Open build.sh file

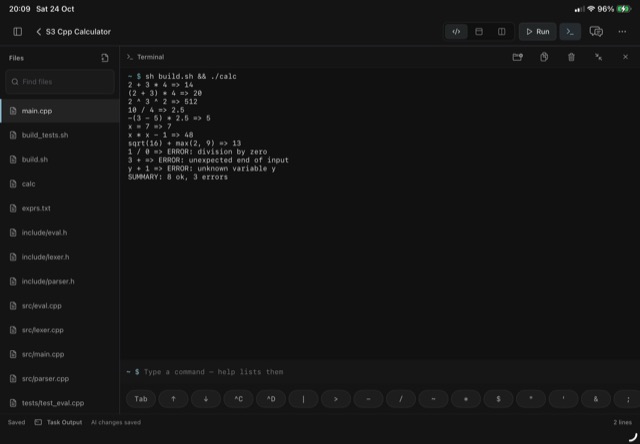click(x=60, y=160)
